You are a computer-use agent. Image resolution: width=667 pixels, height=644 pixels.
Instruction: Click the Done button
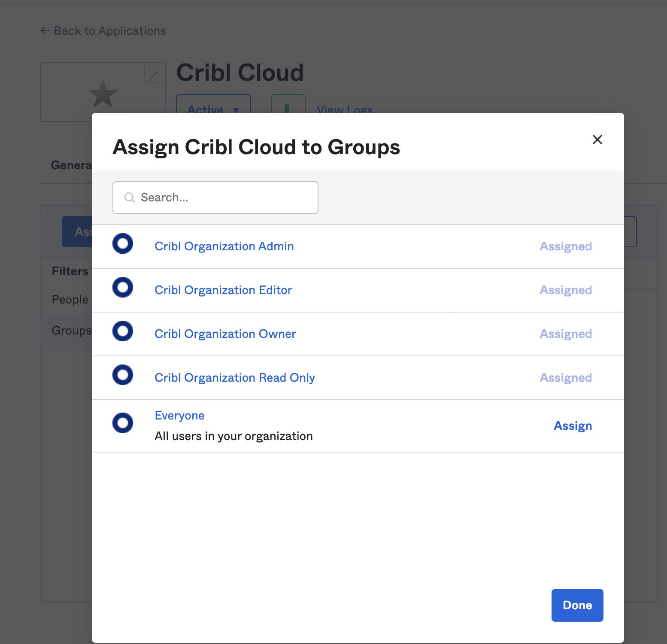pyautogui.click(x=577, y=605)
